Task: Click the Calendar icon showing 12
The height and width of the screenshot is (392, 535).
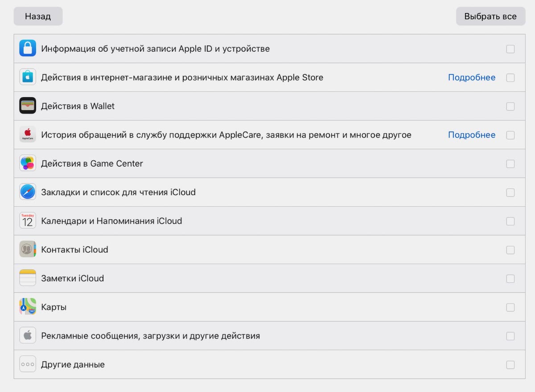Action: (x=28, y=221)
